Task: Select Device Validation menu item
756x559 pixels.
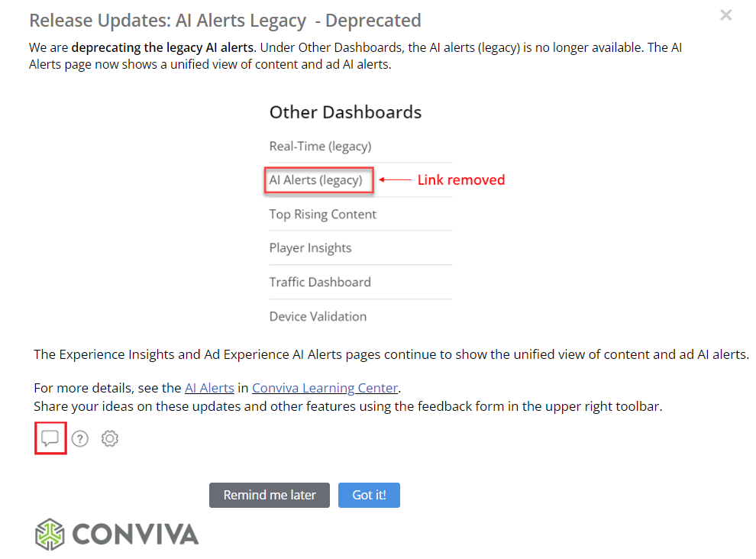Action: [318, 316]
